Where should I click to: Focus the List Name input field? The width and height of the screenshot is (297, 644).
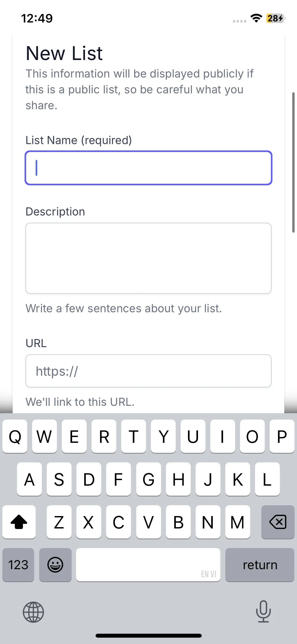pyautogui.click(x=148, y=168)
